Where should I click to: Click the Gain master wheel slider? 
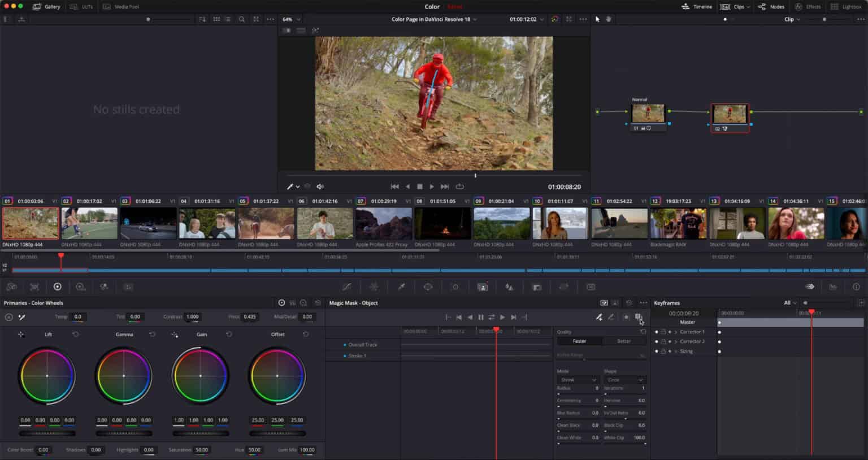pyautogui.click(x=201, y=433)
